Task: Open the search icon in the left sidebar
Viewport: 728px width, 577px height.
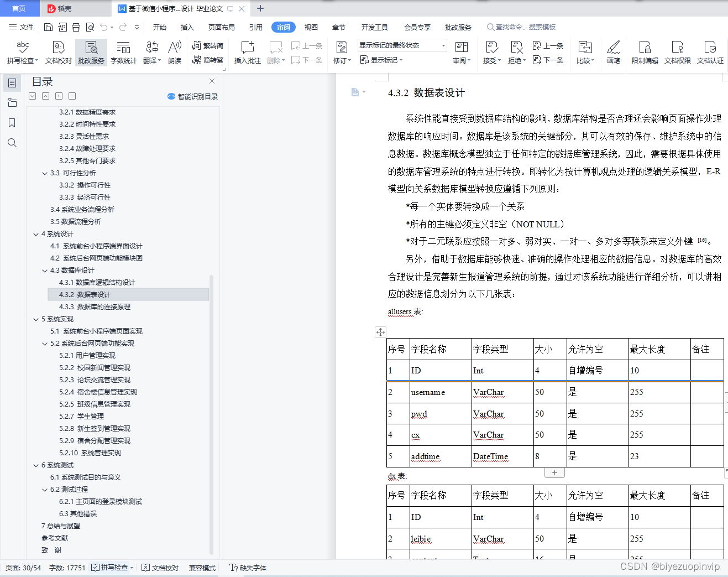Action: point(12,143)
